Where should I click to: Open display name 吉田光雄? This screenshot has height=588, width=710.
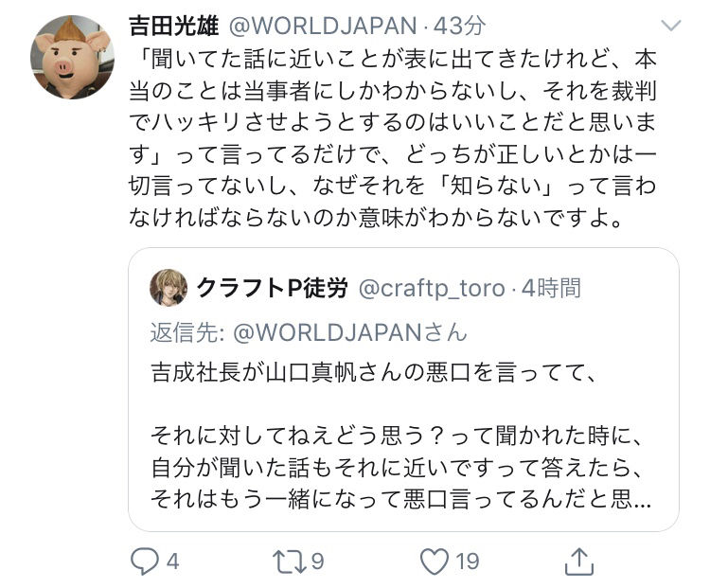[174, 26]
